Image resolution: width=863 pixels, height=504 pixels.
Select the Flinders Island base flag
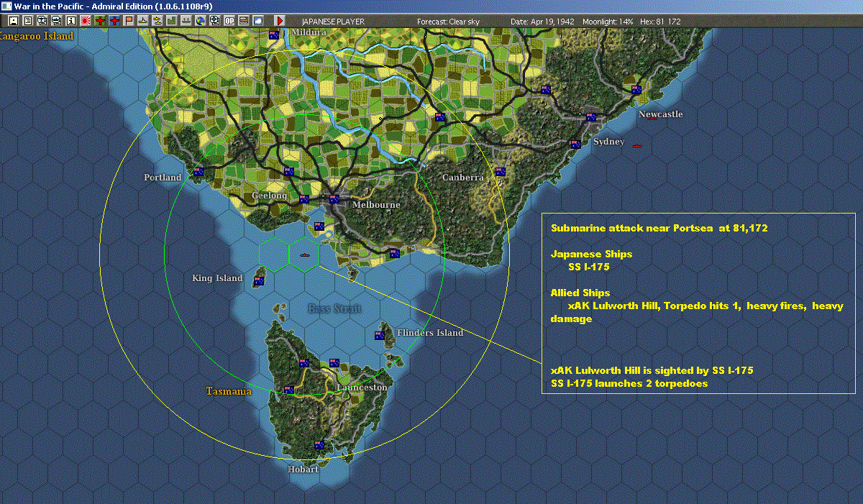380,335
